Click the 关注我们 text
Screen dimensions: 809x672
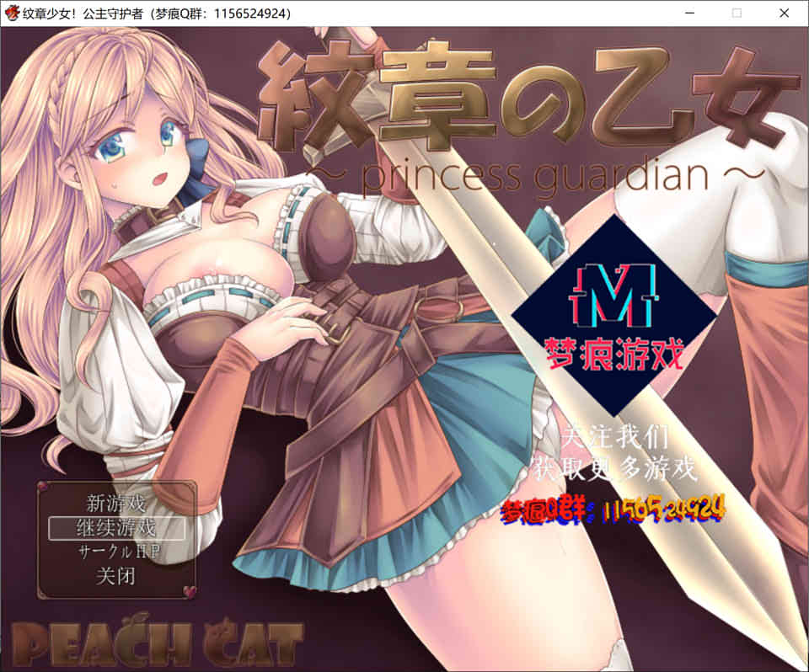coord(614,438)
